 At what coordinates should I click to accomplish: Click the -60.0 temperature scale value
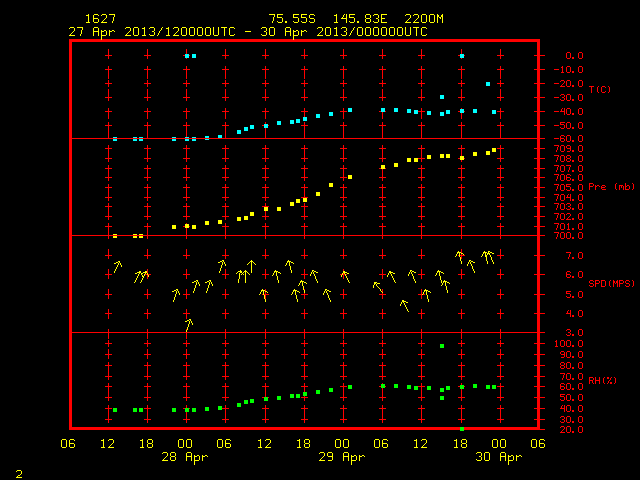point(569,139)
